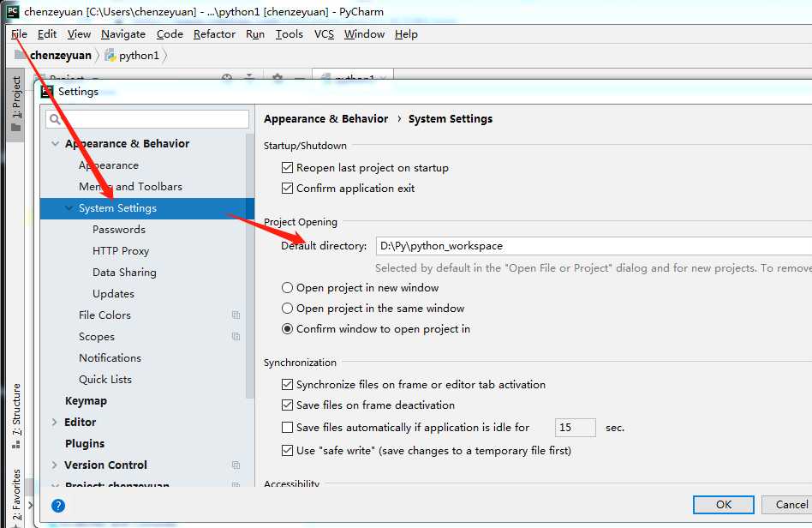This screenshot has width=812, height=528.
Task: Click the settings tree scrollbar
Action: (x=251, y=266)
